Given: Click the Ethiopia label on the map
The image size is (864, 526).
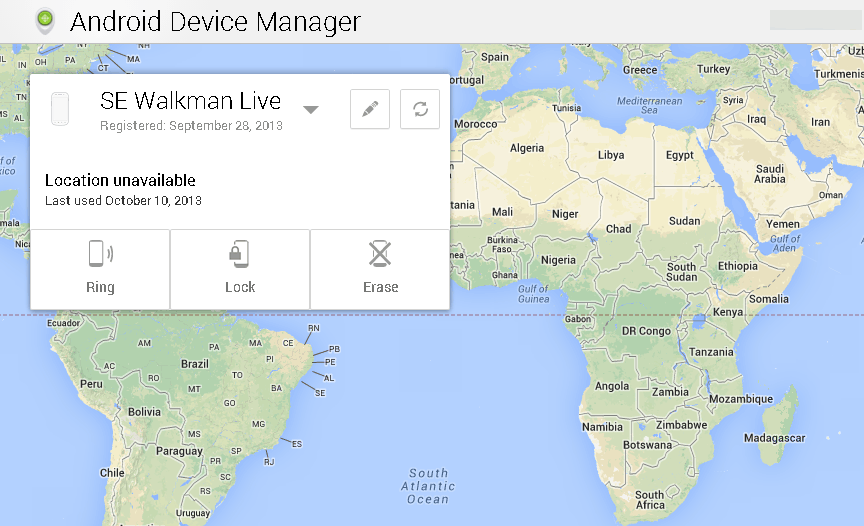Looking at the screenshot, I should [x=738, y=266].
